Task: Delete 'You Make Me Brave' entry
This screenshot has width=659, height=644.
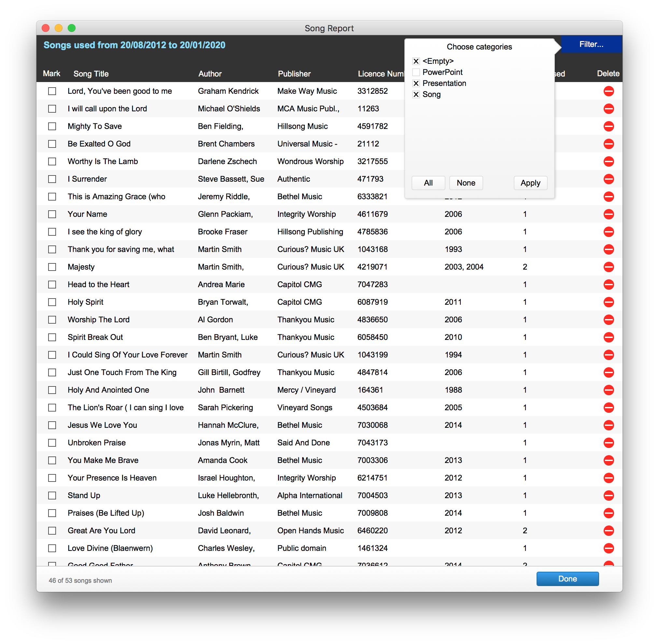Action: (609, 460)
